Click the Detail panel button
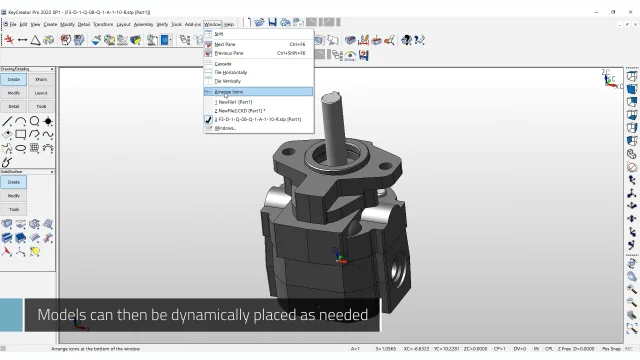Image resolution: width=640 pixels, height=360 pixels. click(x=13, y=107)
